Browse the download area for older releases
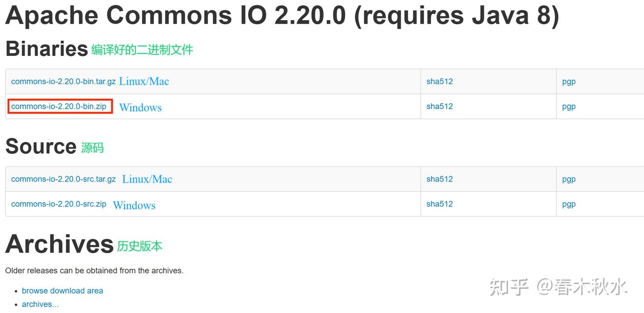The height and width of the screenshot is (313, 644). [62, 291]
